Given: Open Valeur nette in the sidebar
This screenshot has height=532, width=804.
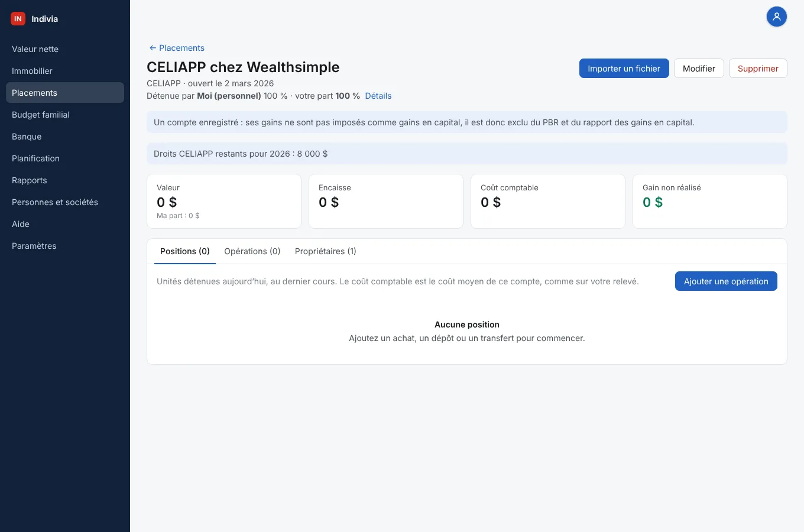Looking at the screenshot, I should coord(65,49).
